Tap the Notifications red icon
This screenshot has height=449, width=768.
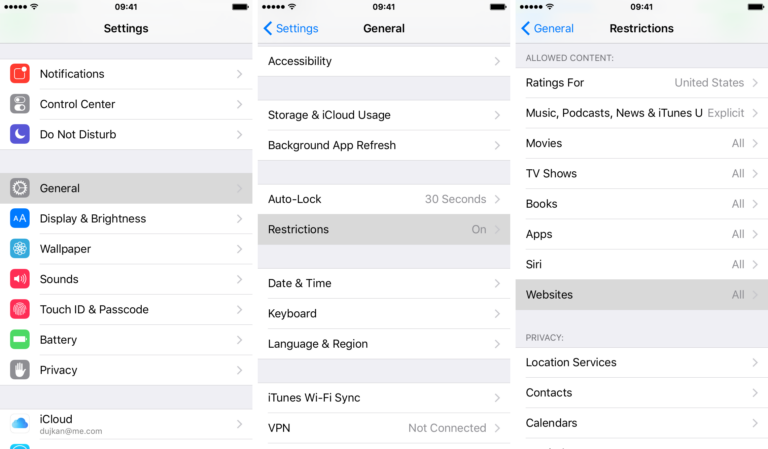[x=20, y=73]
